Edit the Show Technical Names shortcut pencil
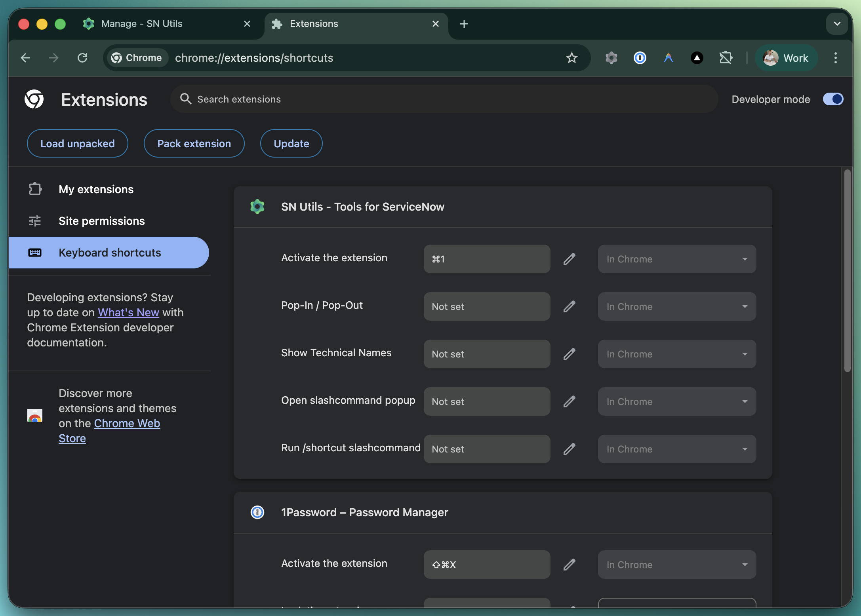The image size is (861, 616). coord(569,354)
